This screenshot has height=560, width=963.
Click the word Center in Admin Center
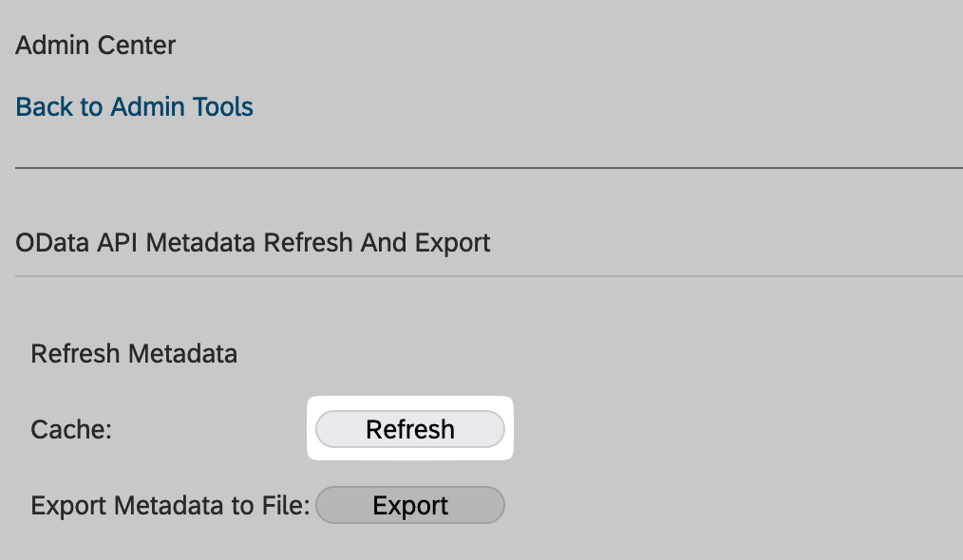pyautogui.click(x=137, y=46)
